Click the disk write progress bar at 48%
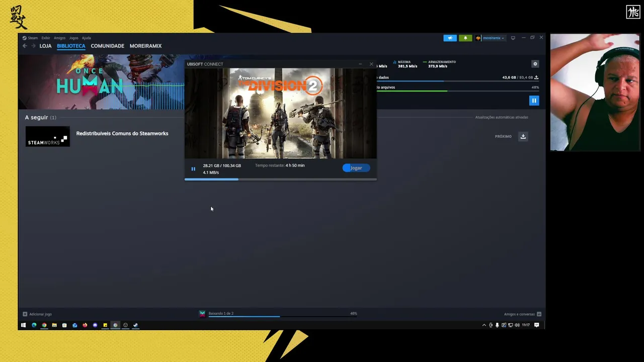This screenshot has height=362, width=644. [457, 91]
